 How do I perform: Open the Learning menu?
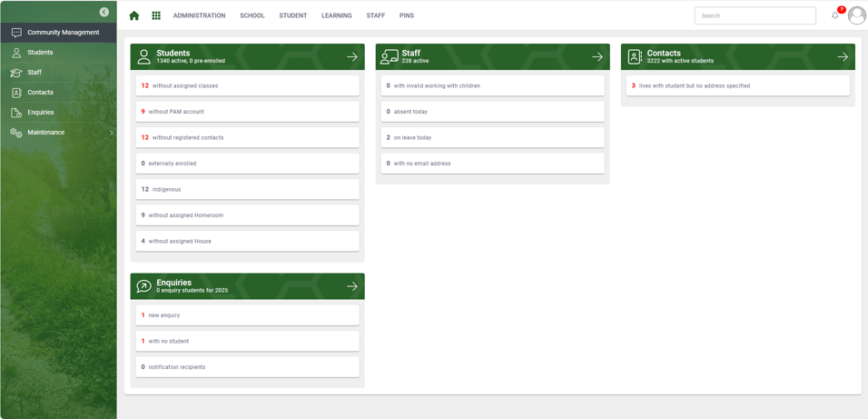coord(336,15)
